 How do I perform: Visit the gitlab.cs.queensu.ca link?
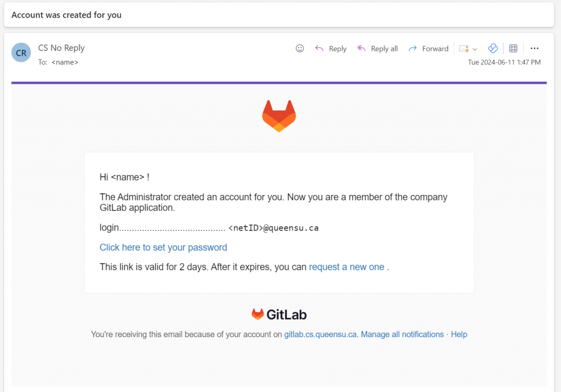click(x=320, y=335)
